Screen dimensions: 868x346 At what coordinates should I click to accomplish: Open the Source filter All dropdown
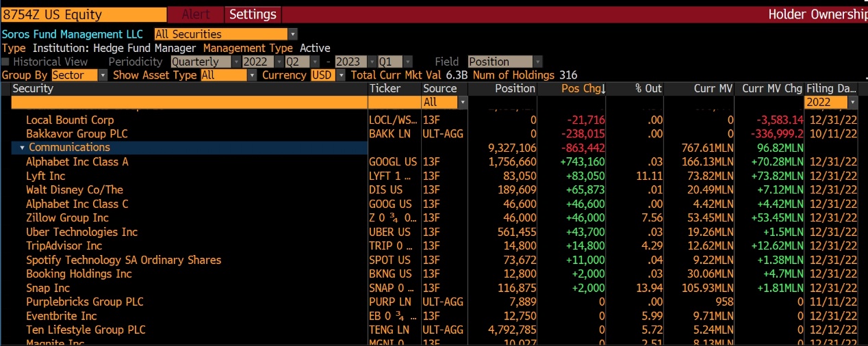point(444,102)
